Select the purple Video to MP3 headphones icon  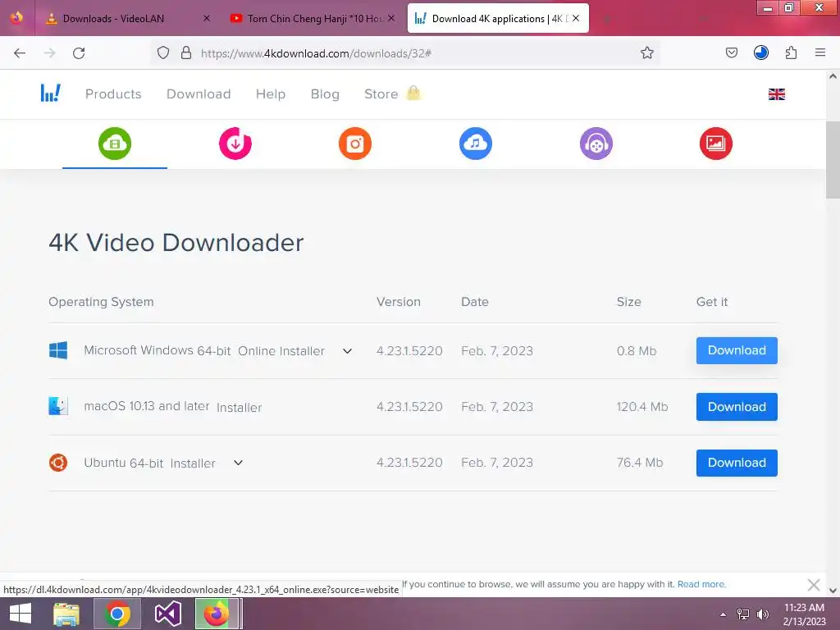click(x=596, y=144)
